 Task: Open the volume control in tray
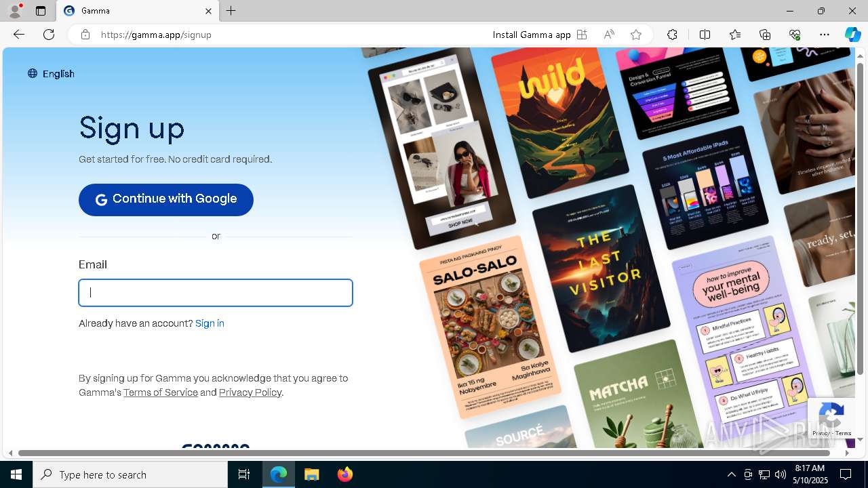tap(780, 474)
